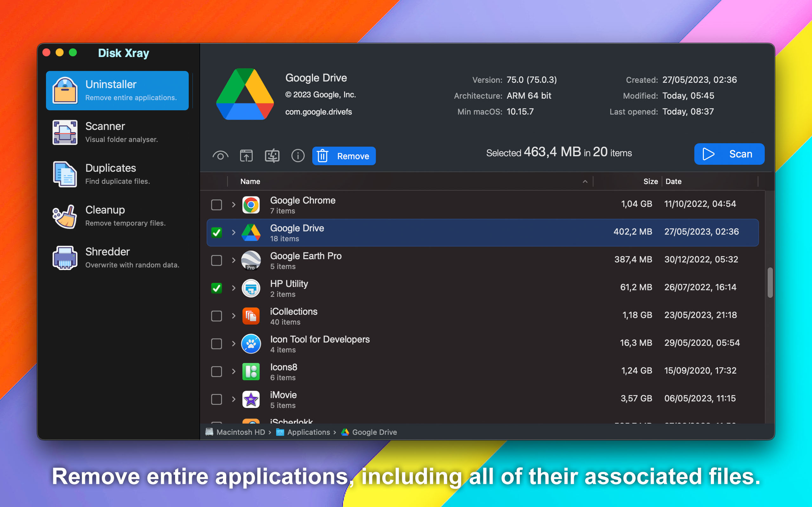Click the Quick Look eye icon
The image size is (812, 507).
point(220,155)
